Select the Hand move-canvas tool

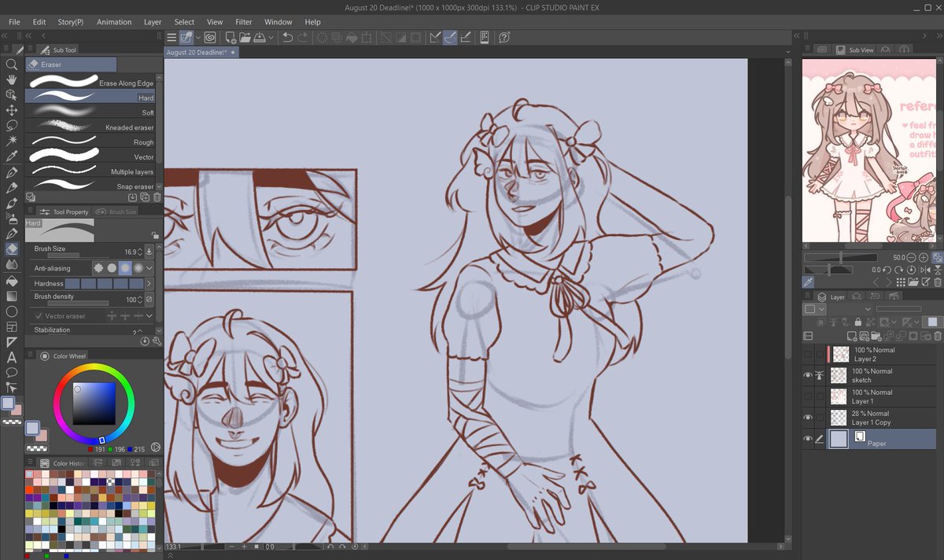click(x=12, y=79)
